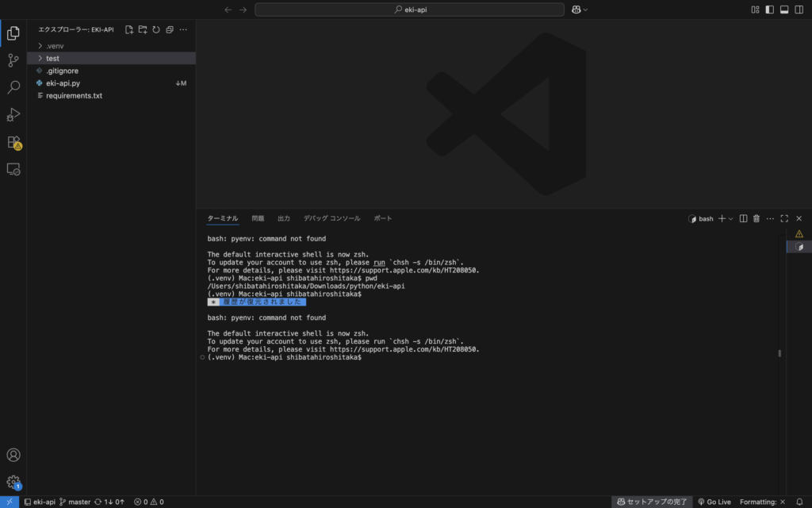Click the eki-api command center search

pyautogui.click(x=410, y=10)
